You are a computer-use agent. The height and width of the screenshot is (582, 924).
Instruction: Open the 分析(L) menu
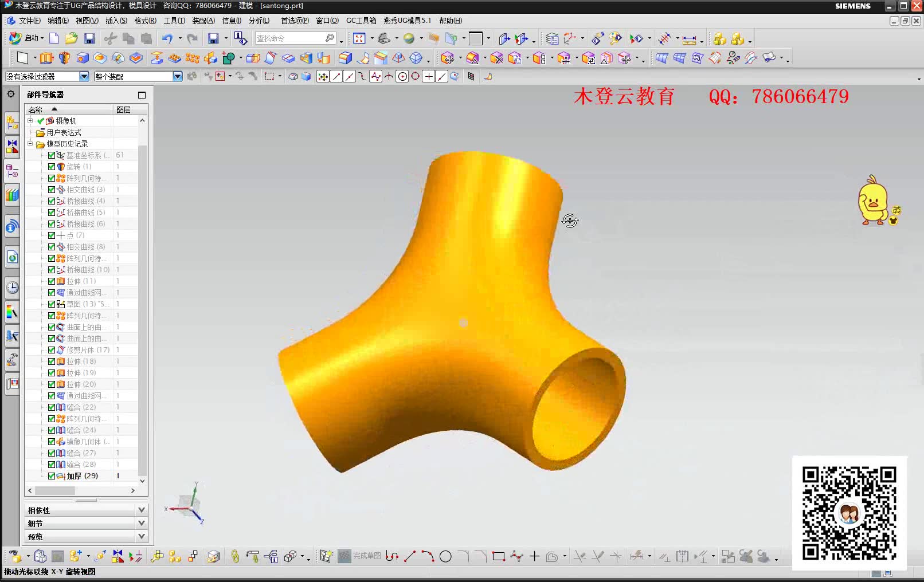click(259, 21)
